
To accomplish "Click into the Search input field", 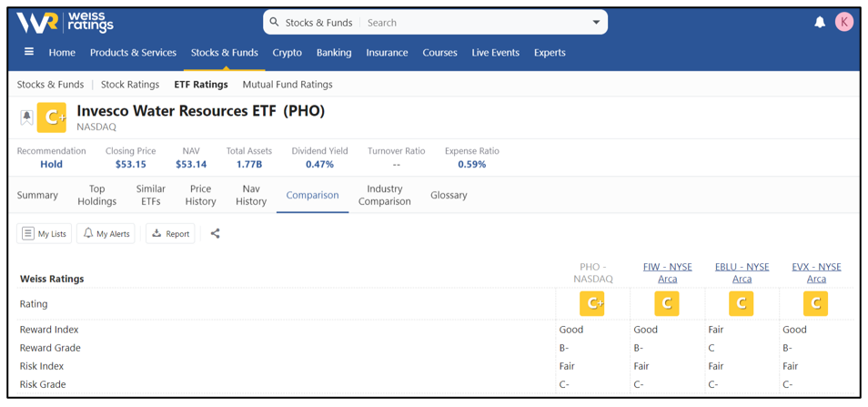I will click(x=476, y=23).
